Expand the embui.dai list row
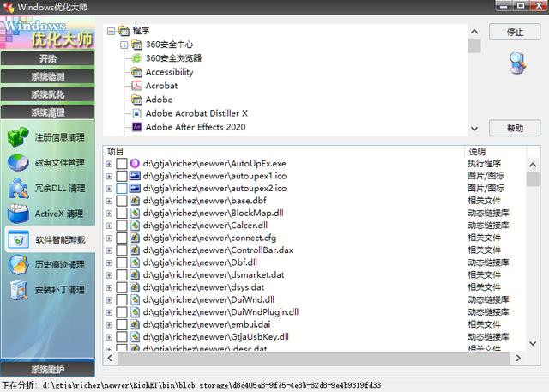The width and height of the screenshot is (549, 392). pyautogui.click(x=109, y=325)
